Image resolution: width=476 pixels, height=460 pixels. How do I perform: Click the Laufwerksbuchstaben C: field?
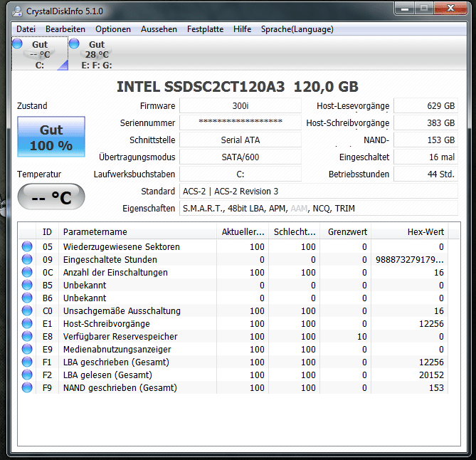click(x=240, y=174)
